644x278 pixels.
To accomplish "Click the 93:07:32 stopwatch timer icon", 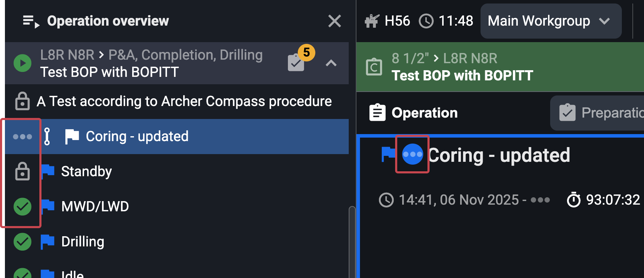I will coord(574,200).
